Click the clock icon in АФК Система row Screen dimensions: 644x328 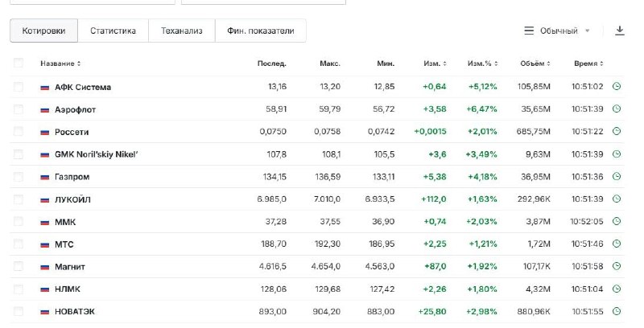click(x=616, y=87)
